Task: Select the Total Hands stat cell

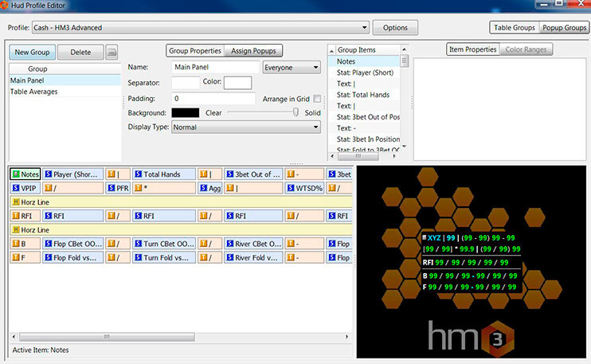Action: 164,174
